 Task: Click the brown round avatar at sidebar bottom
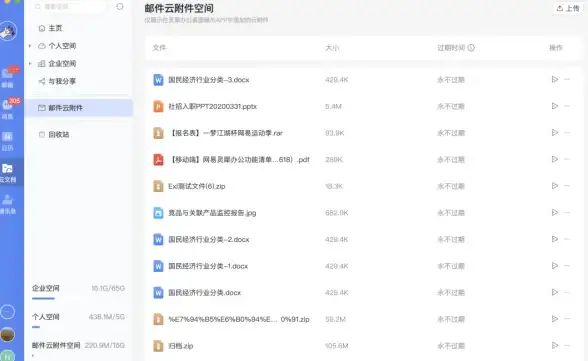point(7,335)
